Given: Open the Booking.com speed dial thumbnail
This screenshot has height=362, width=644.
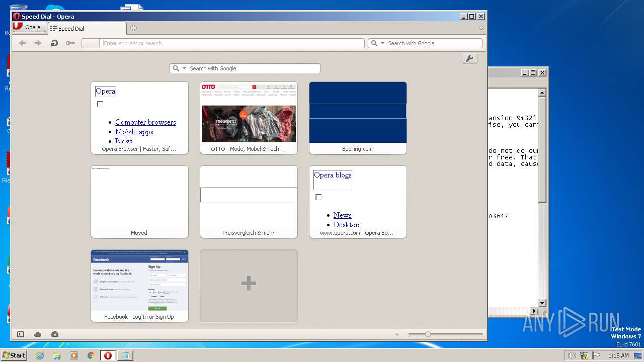Looking at the screenshot, I should click(358, 118).
